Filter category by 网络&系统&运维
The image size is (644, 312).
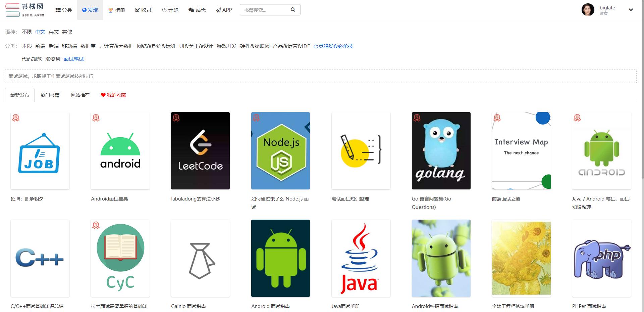156,46
